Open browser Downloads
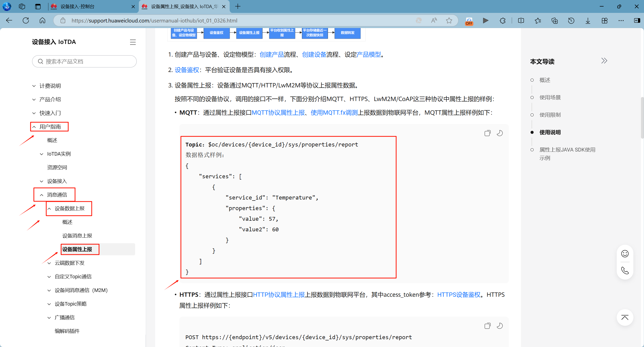 point(587,20)
